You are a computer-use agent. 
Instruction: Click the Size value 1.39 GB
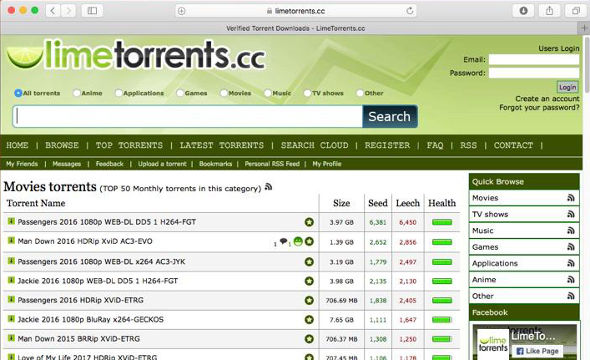341,242
